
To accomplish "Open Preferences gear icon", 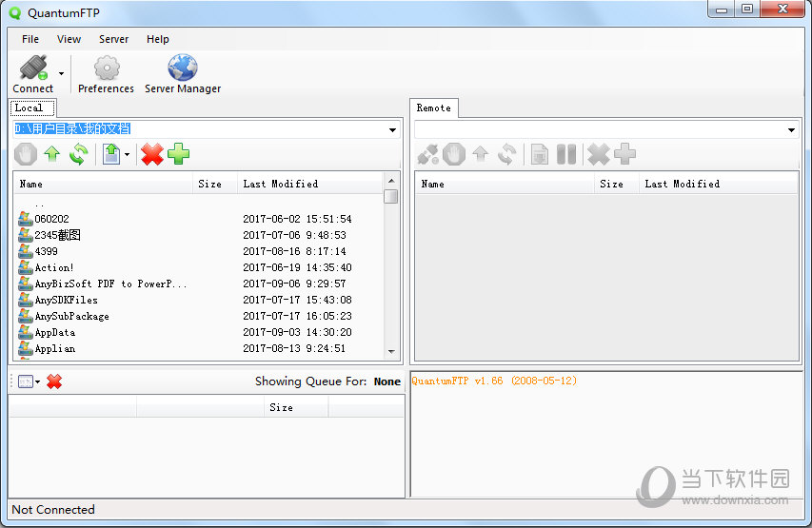I will (107, 68).
